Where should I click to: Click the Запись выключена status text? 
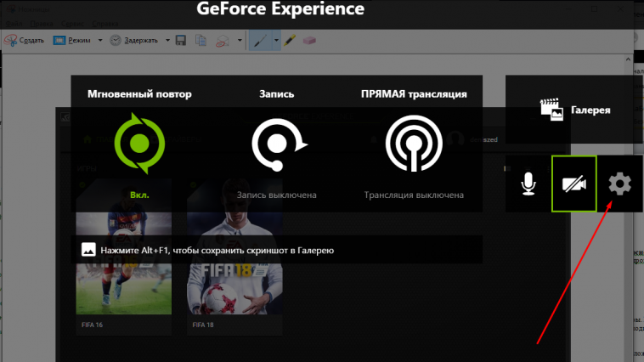point(276,195)
